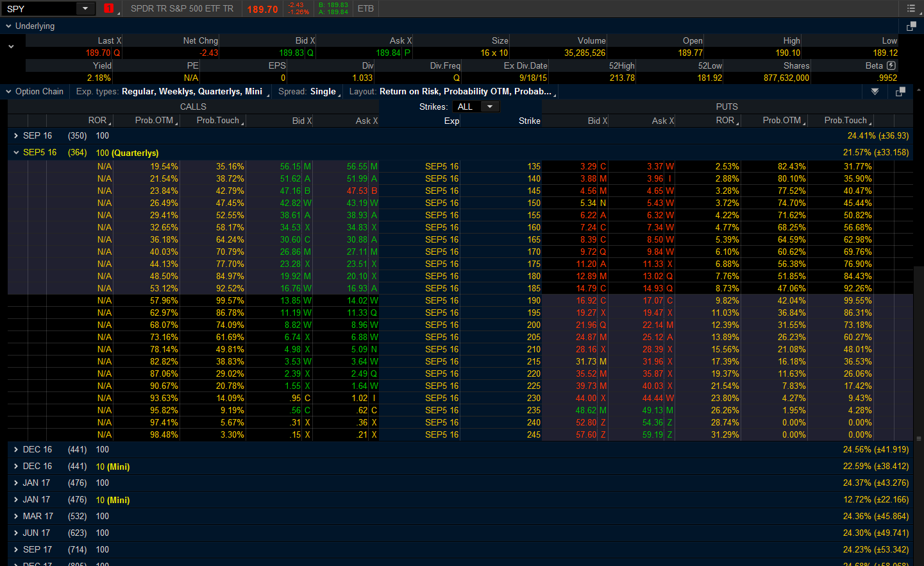Click call Prob.OTM 57.96% at strike 190
The height and width of the screenshot is (566, 924).
(164, 300)
